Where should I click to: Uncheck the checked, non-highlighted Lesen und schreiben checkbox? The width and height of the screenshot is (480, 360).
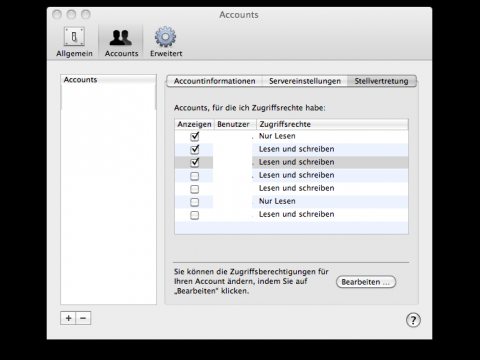click(195, 149)
